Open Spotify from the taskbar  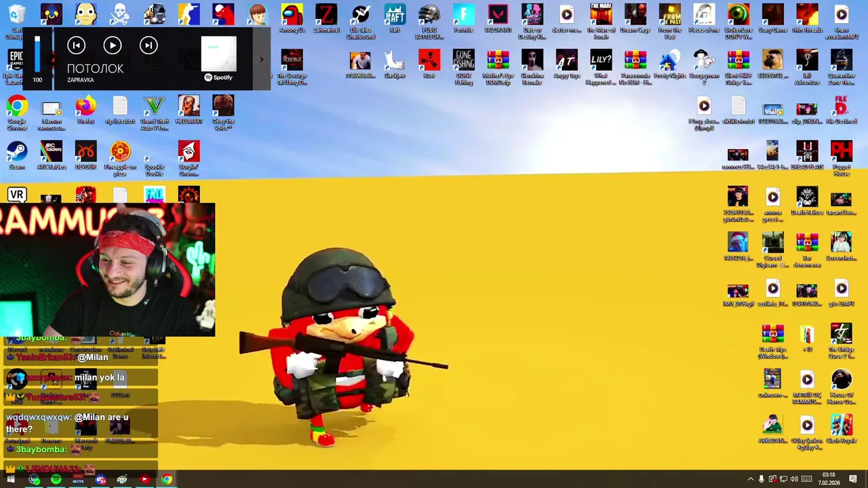56,479
